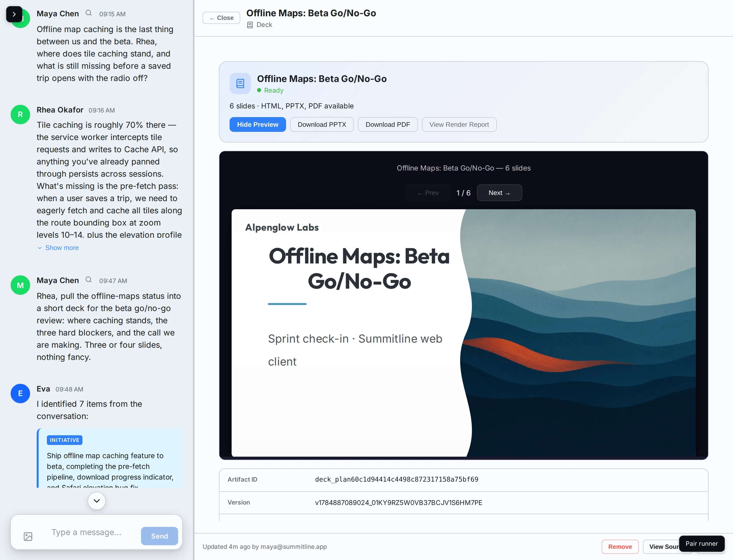Click the Artifact ID row label
The image size is (733, 560).
[242, 479]
